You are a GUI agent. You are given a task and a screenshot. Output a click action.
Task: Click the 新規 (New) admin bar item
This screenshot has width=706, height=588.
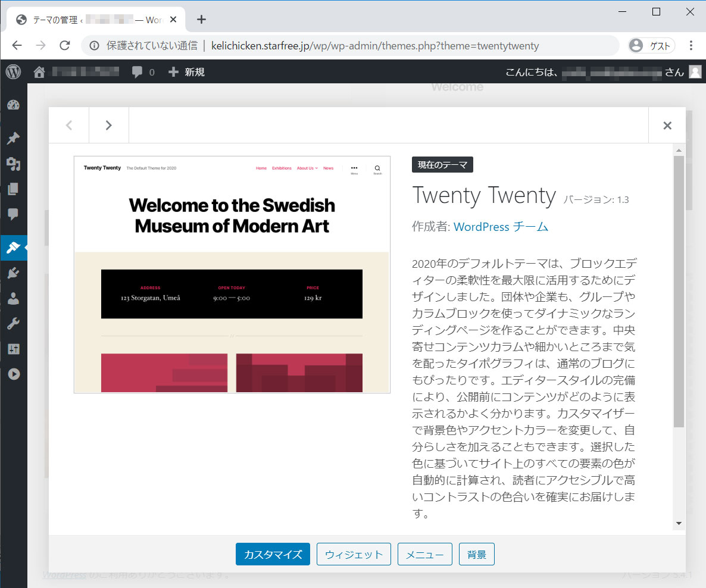tap(186, 72)
